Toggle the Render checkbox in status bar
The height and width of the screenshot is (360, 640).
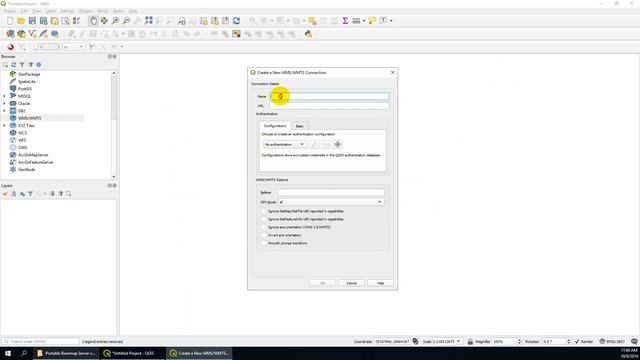pos(577,342)
